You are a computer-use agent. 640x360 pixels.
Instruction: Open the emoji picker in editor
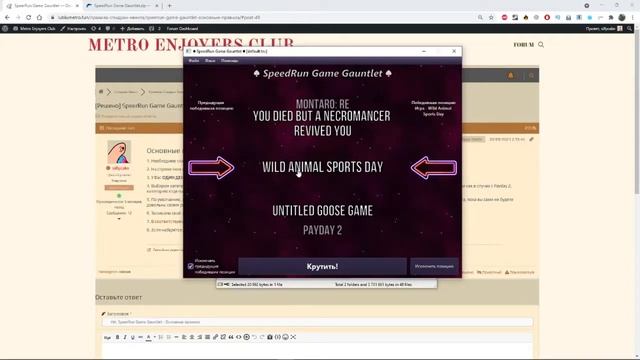coord(285,337)
